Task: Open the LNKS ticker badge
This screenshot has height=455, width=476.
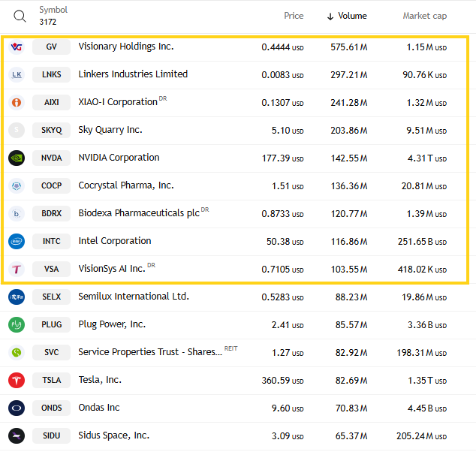Action: [51, 74]
